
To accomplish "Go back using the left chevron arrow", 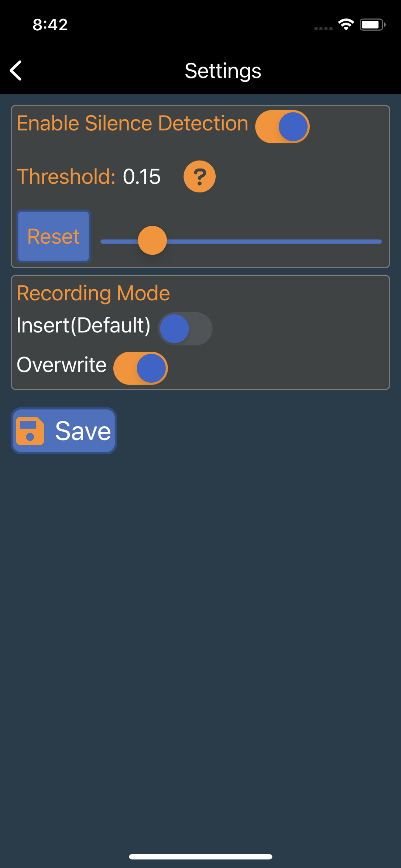I will [x=16, y=70].
